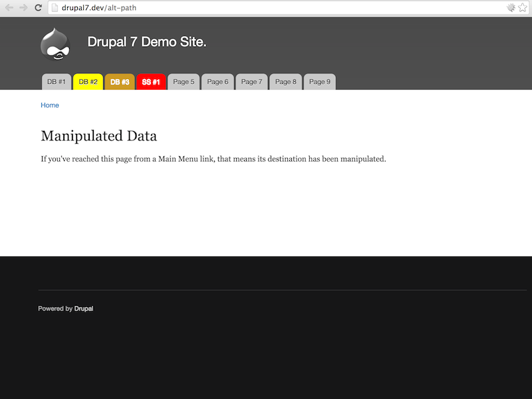Select the Page 8 tab

(285, 81)
